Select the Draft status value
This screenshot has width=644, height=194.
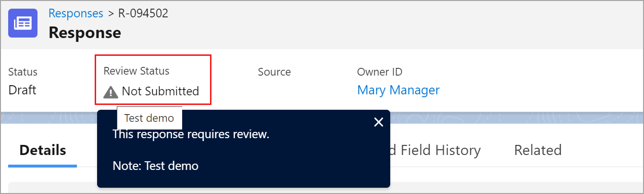pos(22,90)
